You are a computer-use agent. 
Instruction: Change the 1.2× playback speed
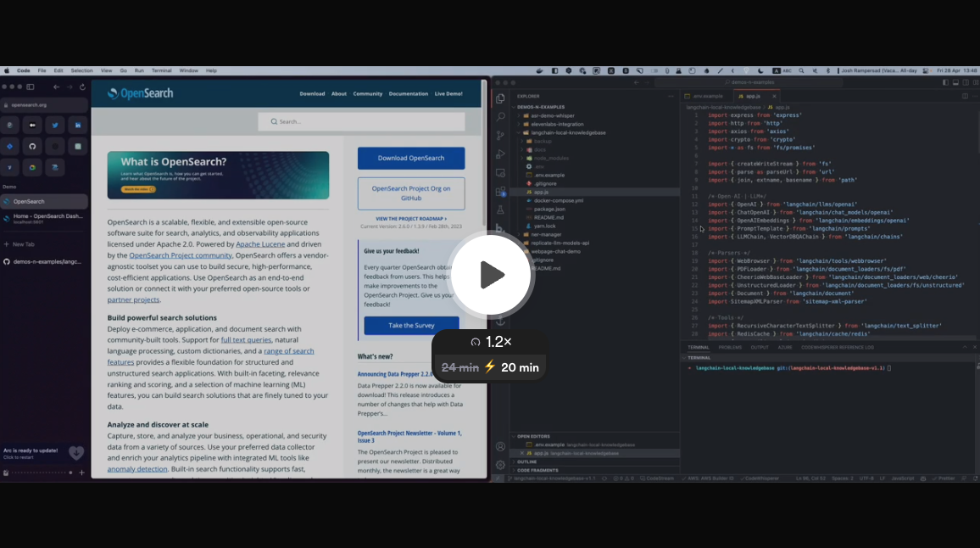491,342
